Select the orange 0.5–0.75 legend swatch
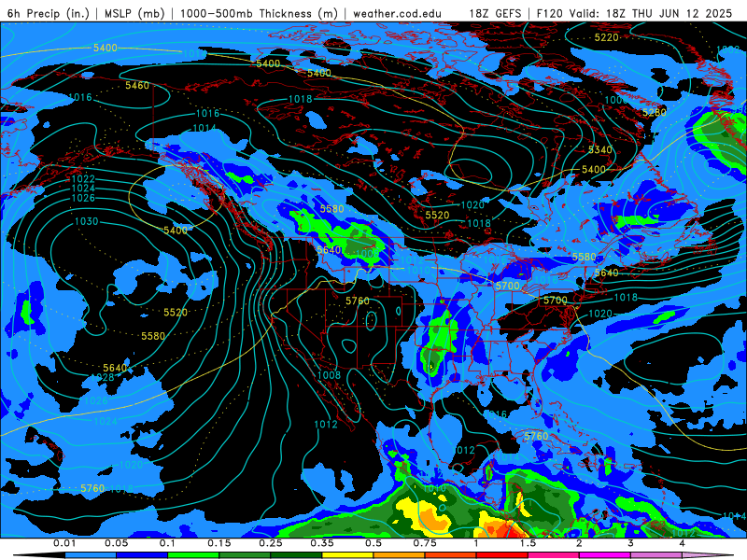Screen dimensions: 747x560 coord(400,555)
